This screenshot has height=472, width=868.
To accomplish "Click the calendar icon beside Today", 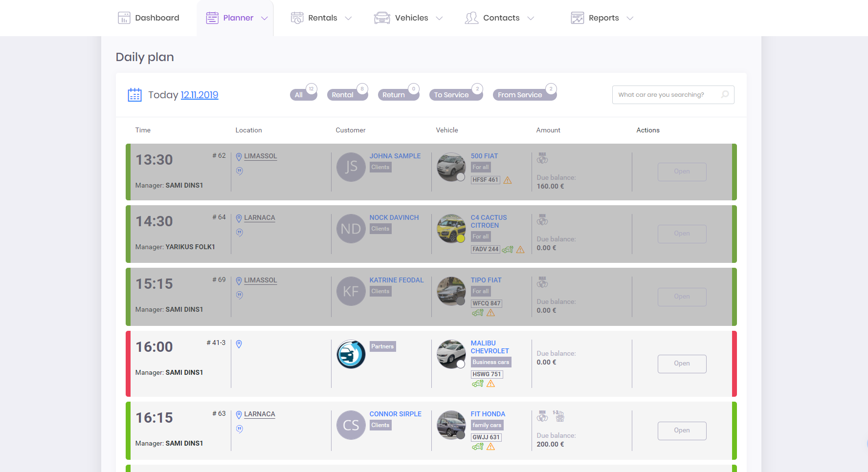I will tap(134, 94).
